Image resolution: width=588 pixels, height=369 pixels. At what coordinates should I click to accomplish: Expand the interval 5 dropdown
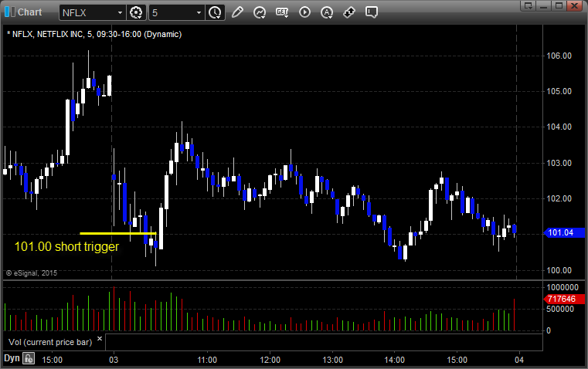point(199,12)
